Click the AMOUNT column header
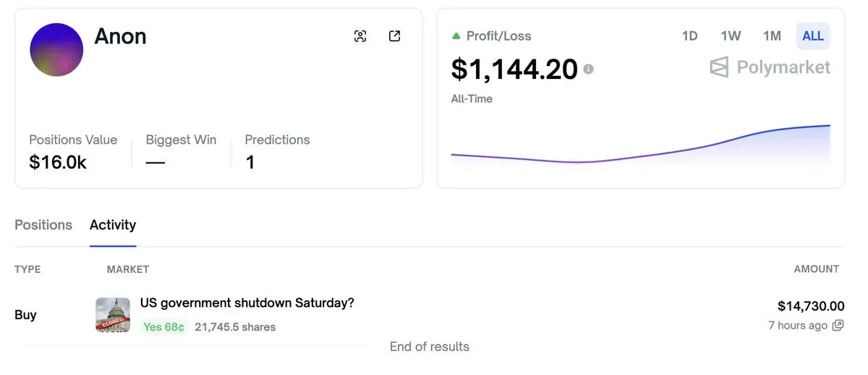Image resolution: width=868 pixels, height=375 pixels. click(x=816, y=269)
